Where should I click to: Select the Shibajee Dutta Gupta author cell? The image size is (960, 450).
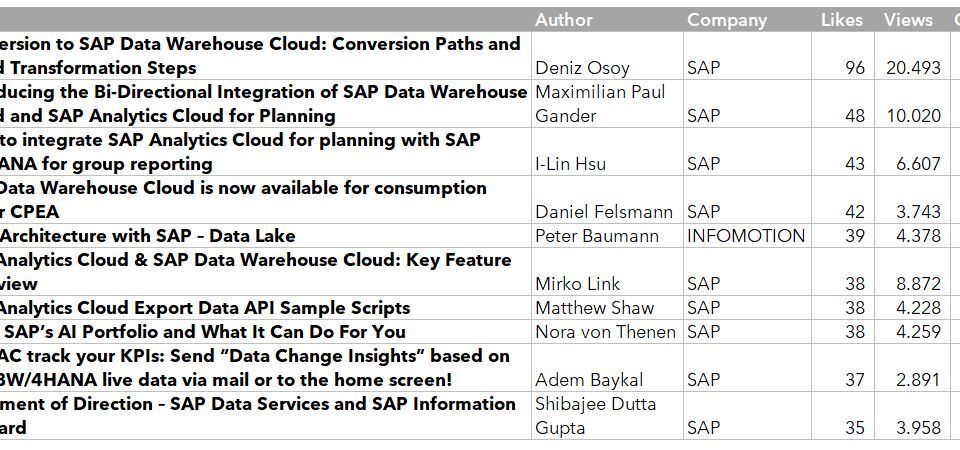click(607, 416)
